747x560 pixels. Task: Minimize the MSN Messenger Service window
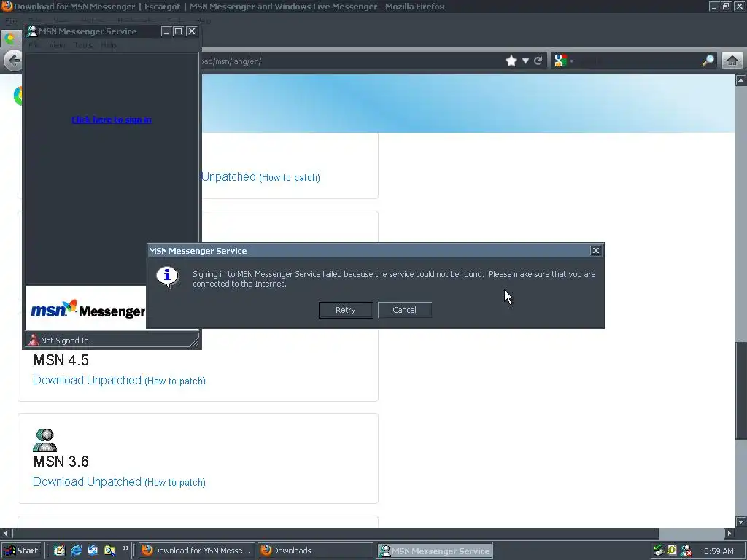point(166,31)
